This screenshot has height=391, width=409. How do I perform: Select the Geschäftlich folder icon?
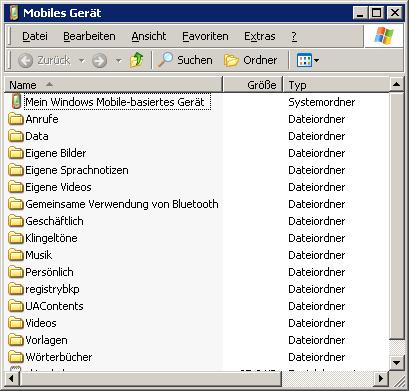(x=16, y=221)
